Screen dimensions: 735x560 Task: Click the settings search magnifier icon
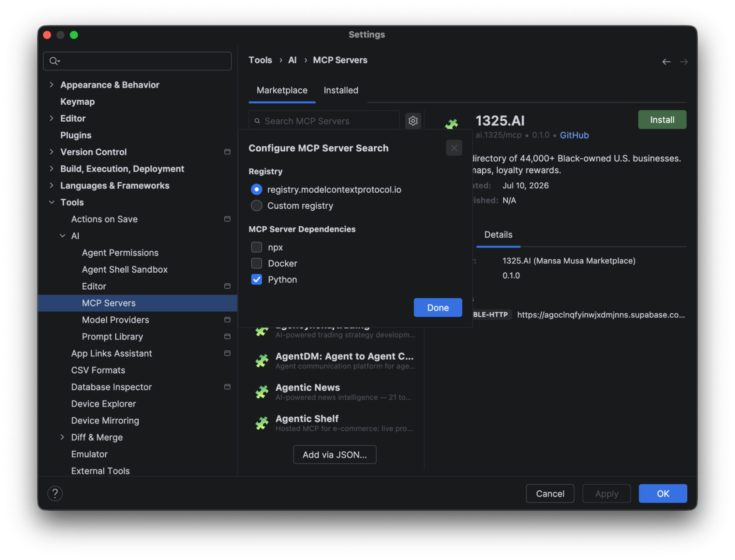(54, 61)
